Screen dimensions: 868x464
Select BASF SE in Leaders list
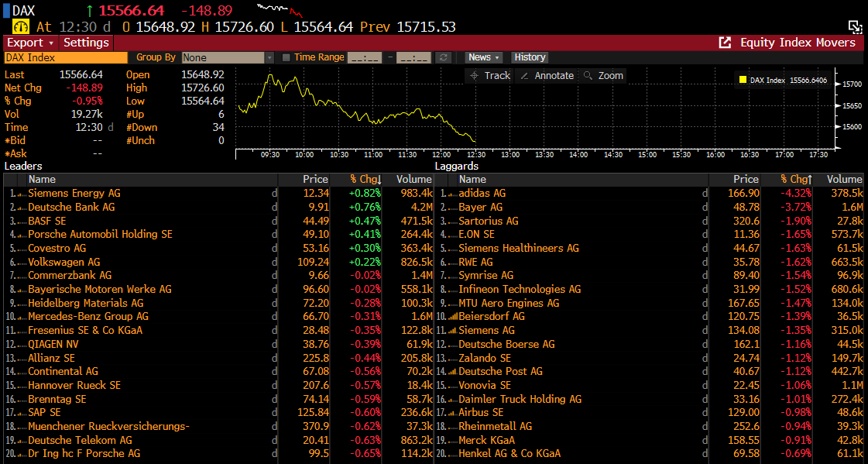pyautogui.click(x=218, y=221)
